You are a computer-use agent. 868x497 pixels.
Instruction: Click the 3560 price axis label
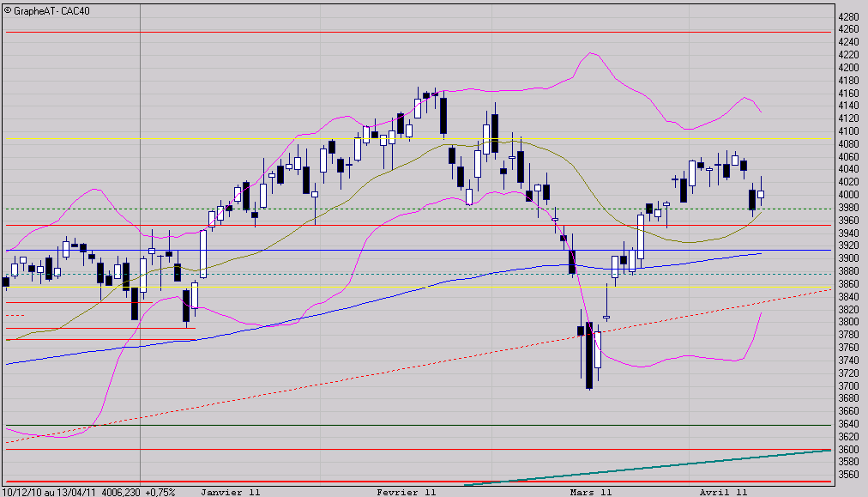(x=848, y=475)
